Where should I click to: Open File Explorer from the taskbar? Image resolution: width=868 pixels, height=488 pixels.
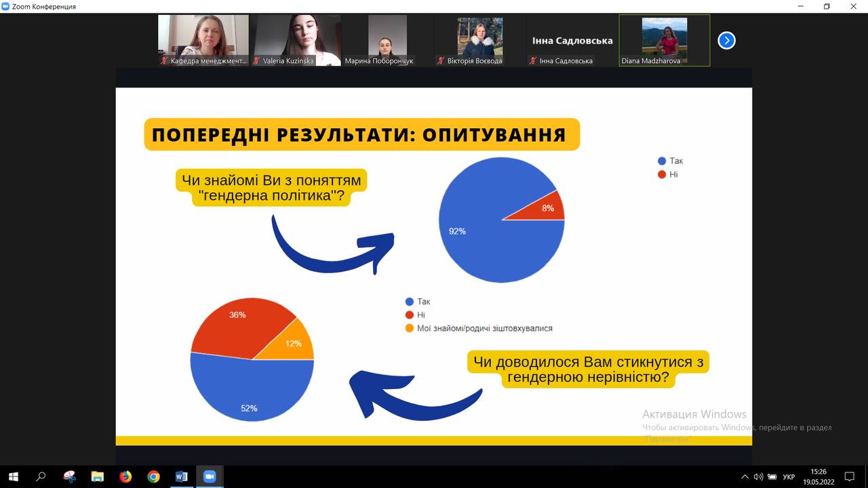pos(98,476)
